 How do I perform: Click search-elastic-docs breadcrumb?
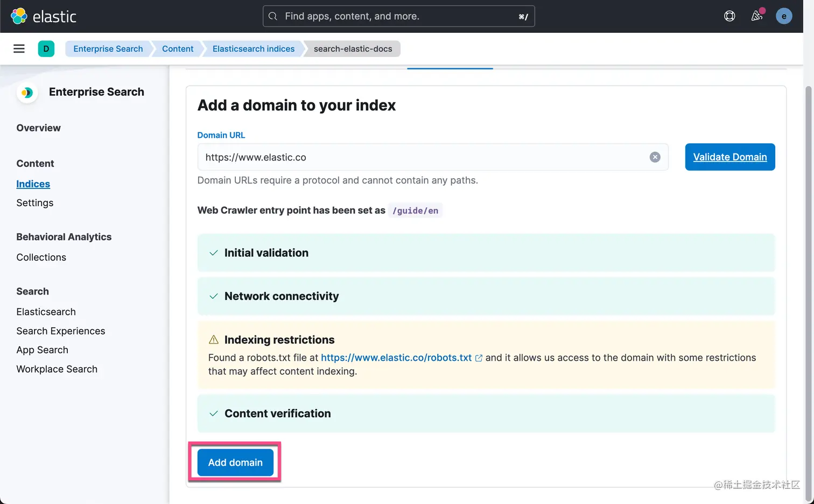point(353,48)
